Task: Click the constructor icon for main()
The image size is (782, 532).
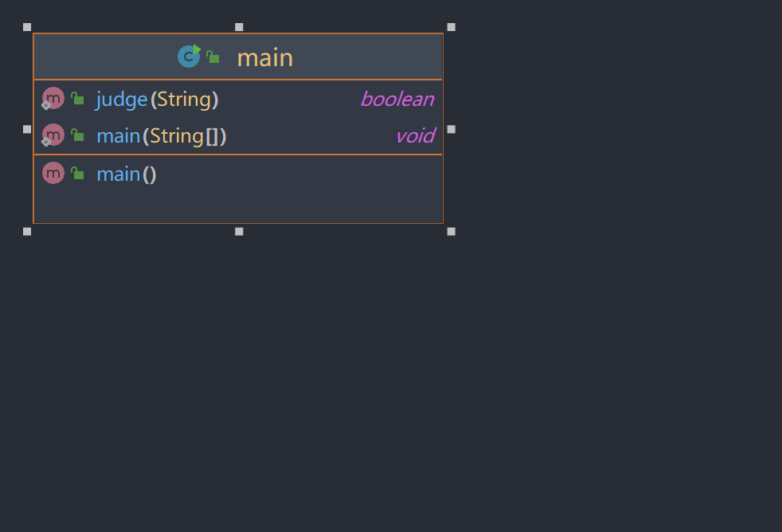Action: point(53,173)
